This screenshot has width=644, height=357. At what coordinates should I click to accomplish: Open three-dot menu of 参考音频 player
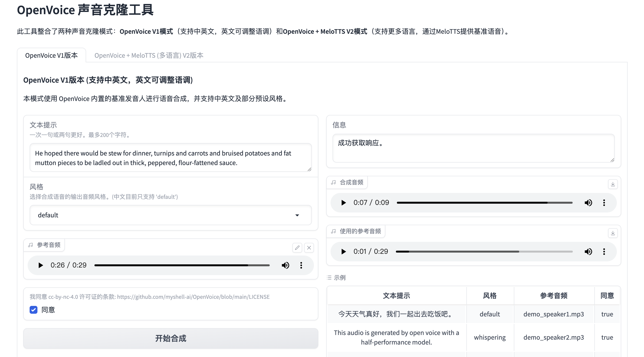click(x=301, y=265)
